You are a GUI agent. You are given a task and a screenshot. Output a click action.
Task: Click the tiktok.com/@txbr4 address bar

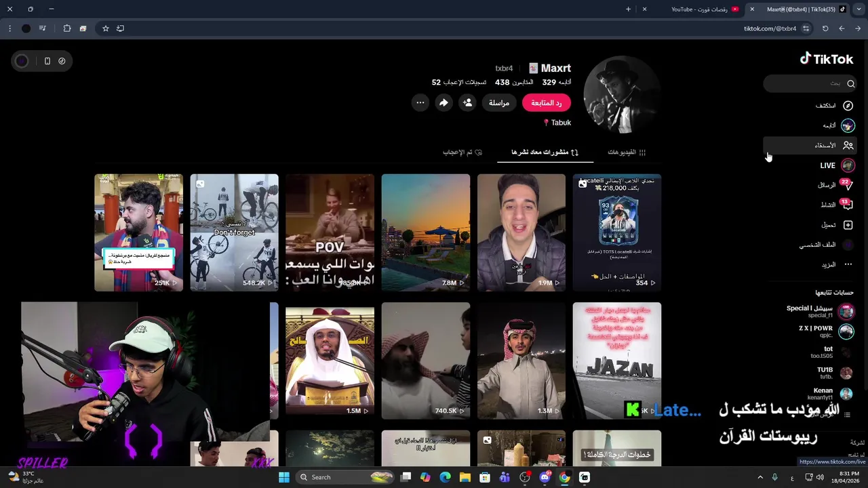[x=770, y=28]
